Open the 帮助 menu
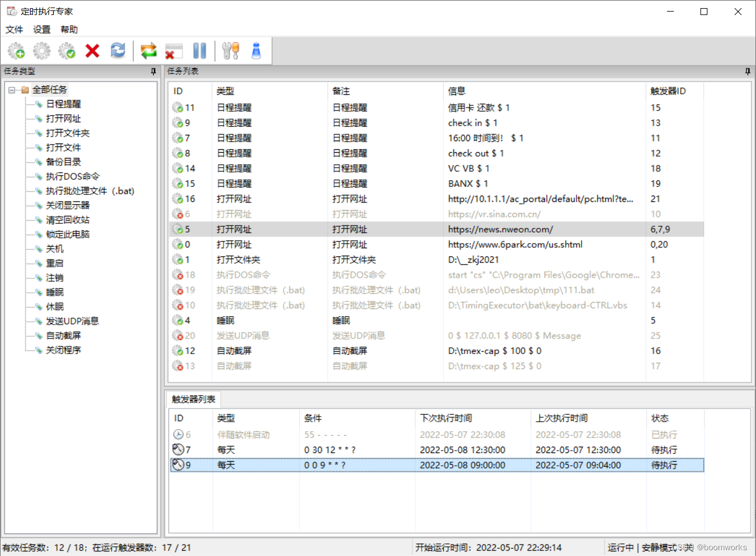The image size is (756, 556). tap(69, 30)
